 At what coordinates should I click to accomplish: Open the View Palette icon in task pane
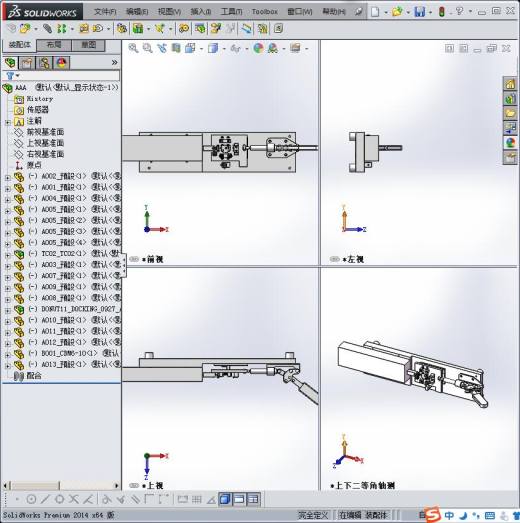click(510, 128)
